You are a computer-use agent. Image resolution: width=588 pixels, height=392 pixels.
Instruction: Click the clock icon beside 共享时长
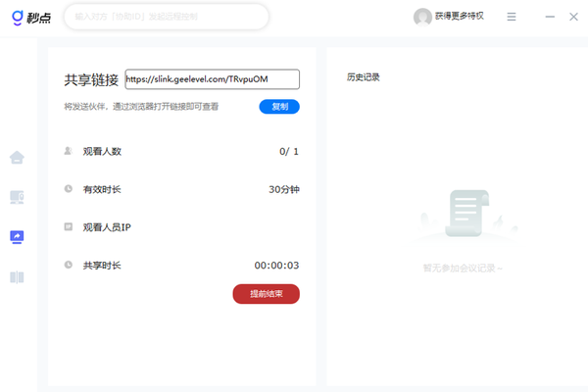(68, 265)
